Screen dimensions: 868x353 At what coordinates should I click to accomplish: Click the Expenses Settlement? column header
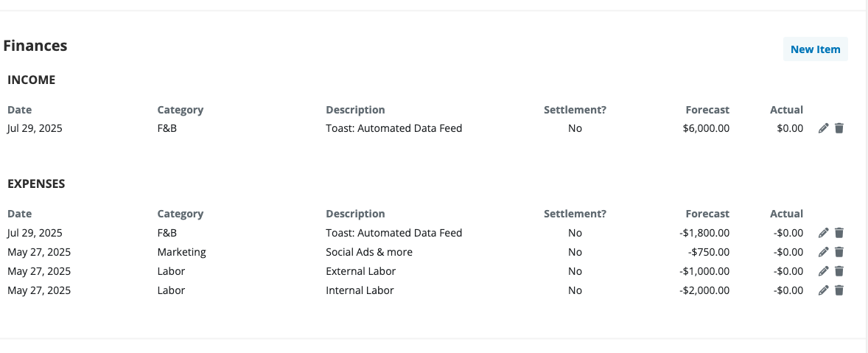coord(575,214)
